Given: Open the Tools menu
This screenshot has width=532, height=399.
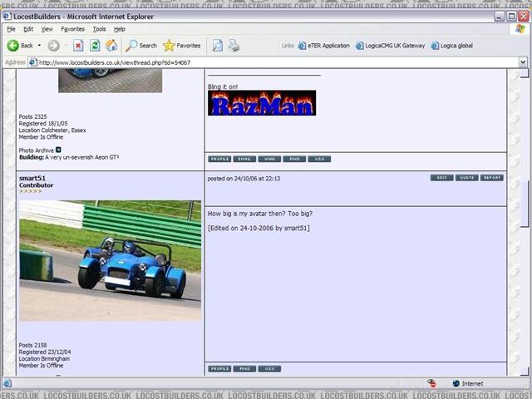Looking at the screenshot, I should coord(100,29).
